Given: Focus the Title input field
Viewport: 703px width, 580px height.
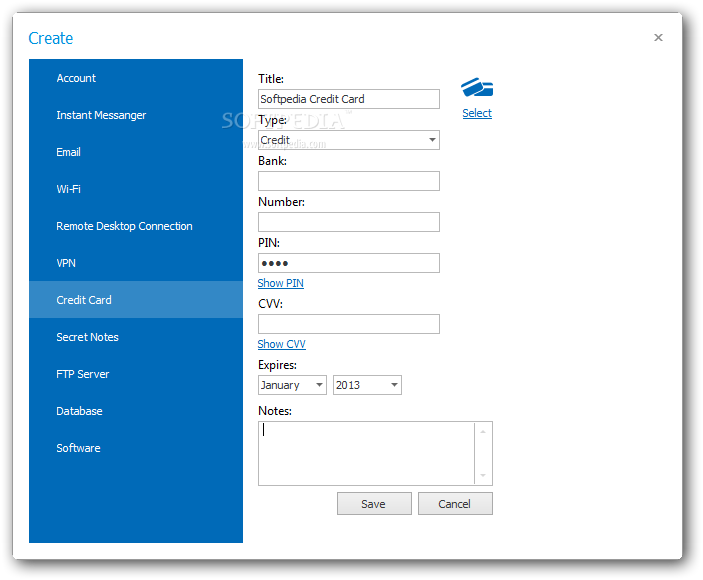Looking at the screenshot, I should (349, 99).
